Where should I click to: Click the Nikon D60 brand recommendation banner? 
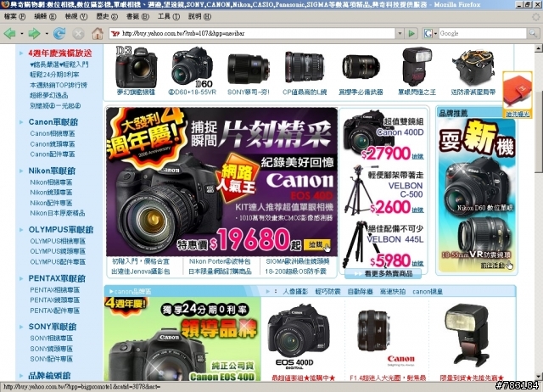[477, 196]
